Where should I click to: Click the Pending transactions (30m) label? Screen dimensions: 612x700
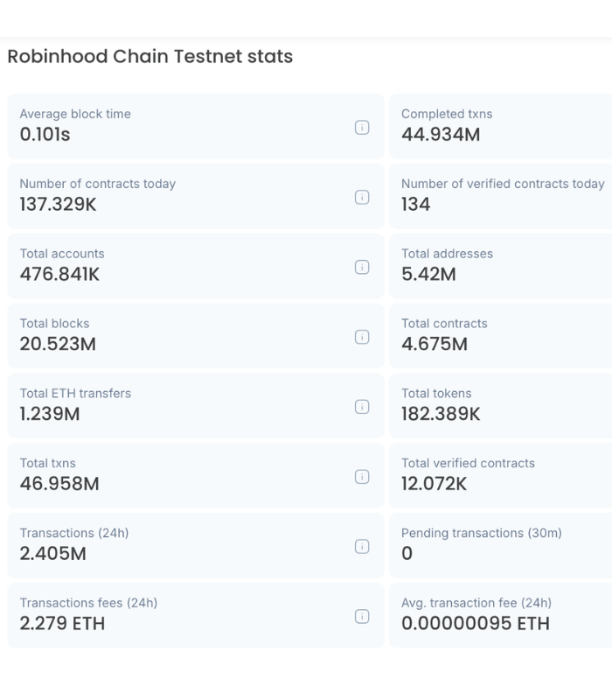(482, 533)
